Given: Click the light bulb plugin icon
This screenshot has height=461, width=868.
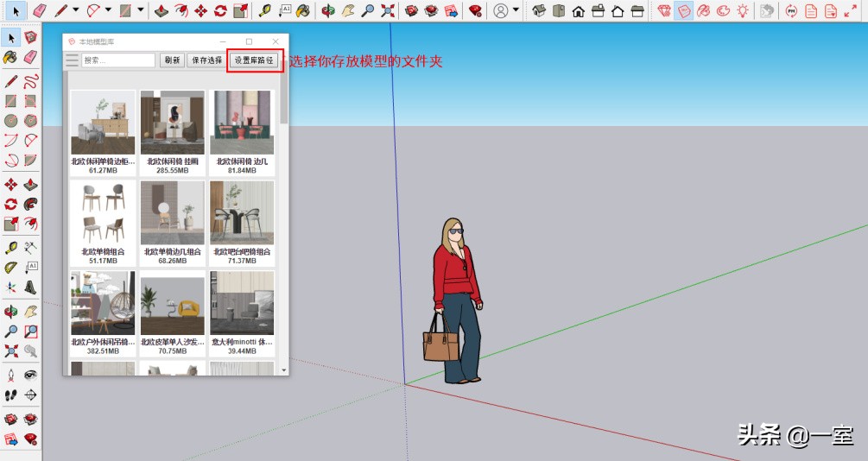Looking at the screenshot, I should (743, 11).
